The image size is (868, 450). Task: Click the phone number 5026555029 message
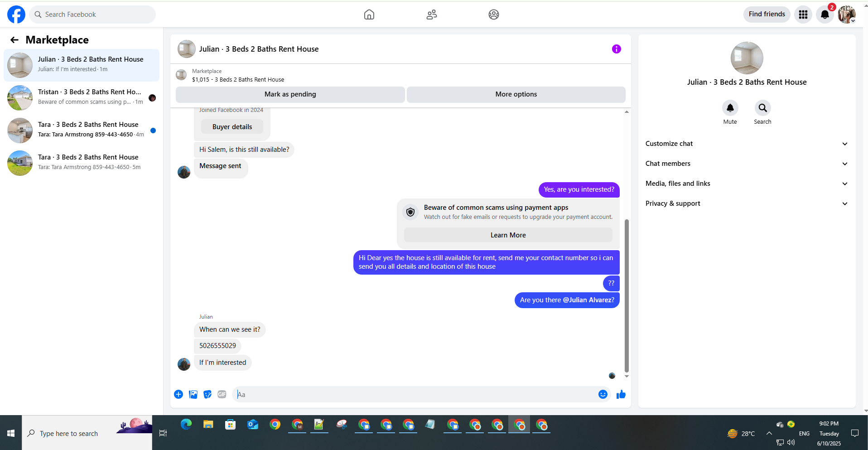(217, 346)
